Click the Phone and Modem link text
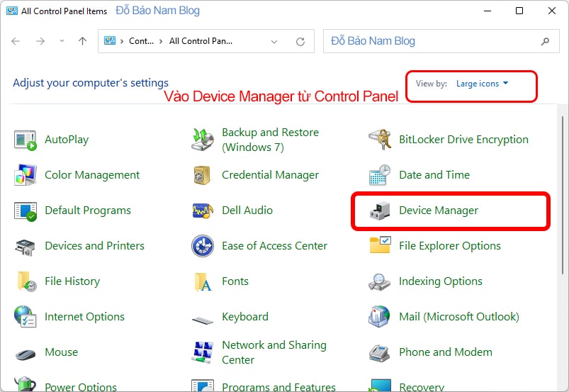Image resolution: width=569 pixels, height=392 pixels. 446,352
